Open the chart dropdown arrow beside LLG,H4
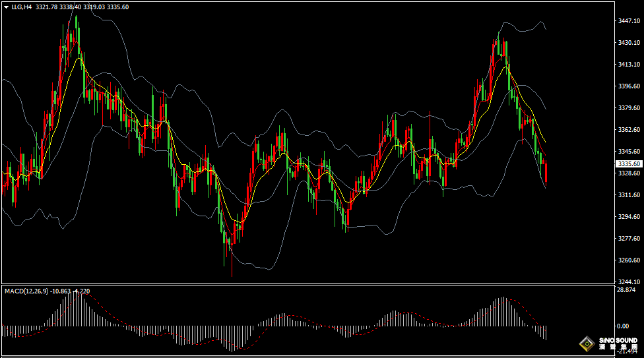 pos(6,7)
